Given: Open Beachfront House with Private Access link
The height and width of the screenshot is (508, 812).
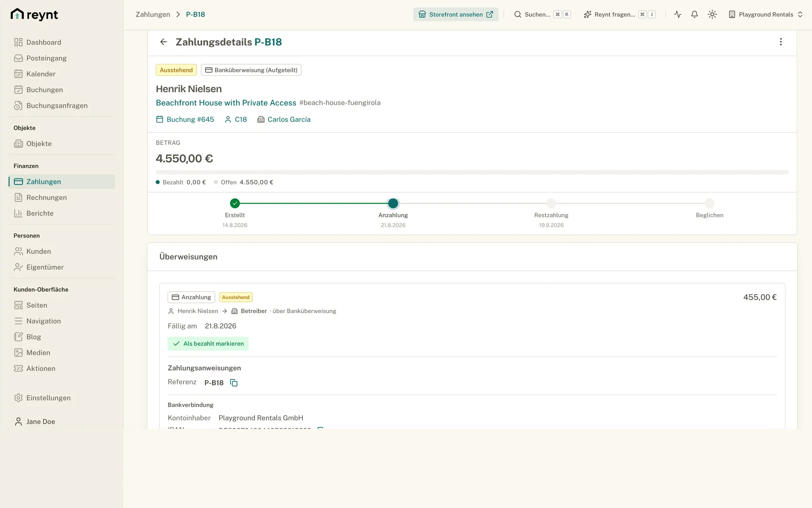Looking at the screenshot, I should point(226,103).
